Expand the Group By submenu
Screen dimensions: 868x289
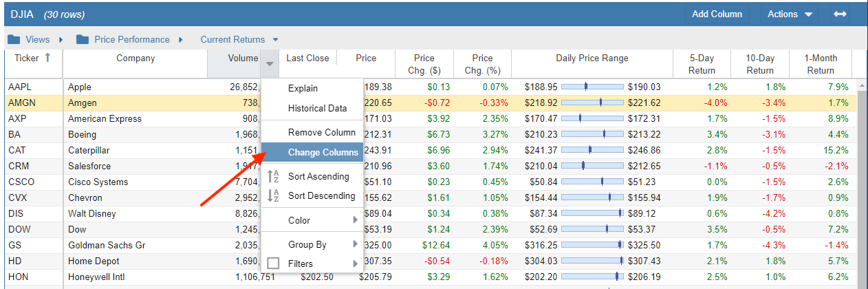tap(355, 244)
